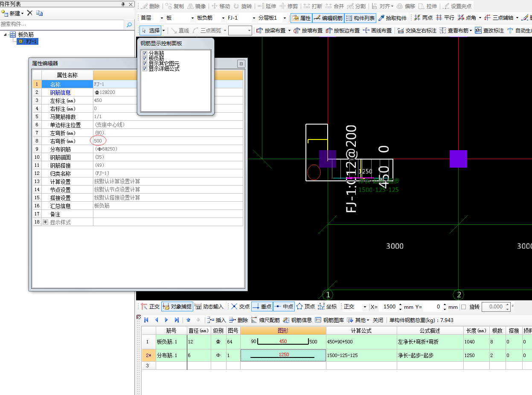This screenshot has width=532, height=395.
Task: Toggle 显示详细公式 checkbox
Action: (x=145, y=68)
